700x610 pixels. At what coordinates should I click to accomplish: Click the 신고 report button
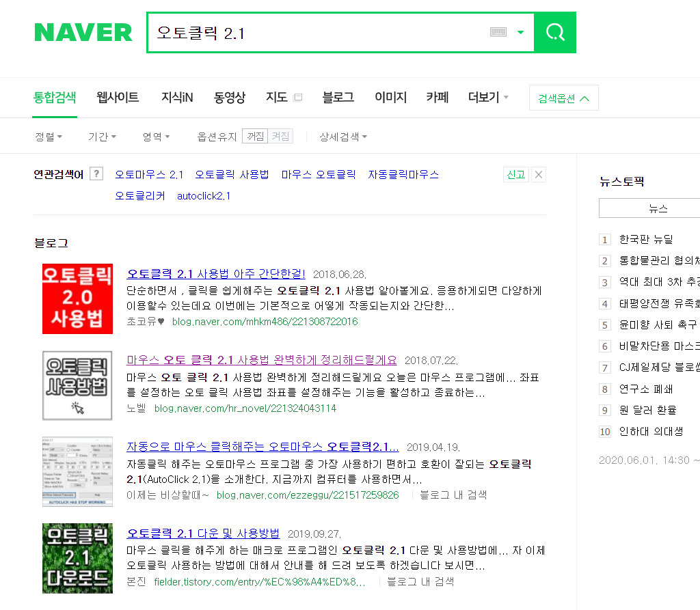(516, 174)
